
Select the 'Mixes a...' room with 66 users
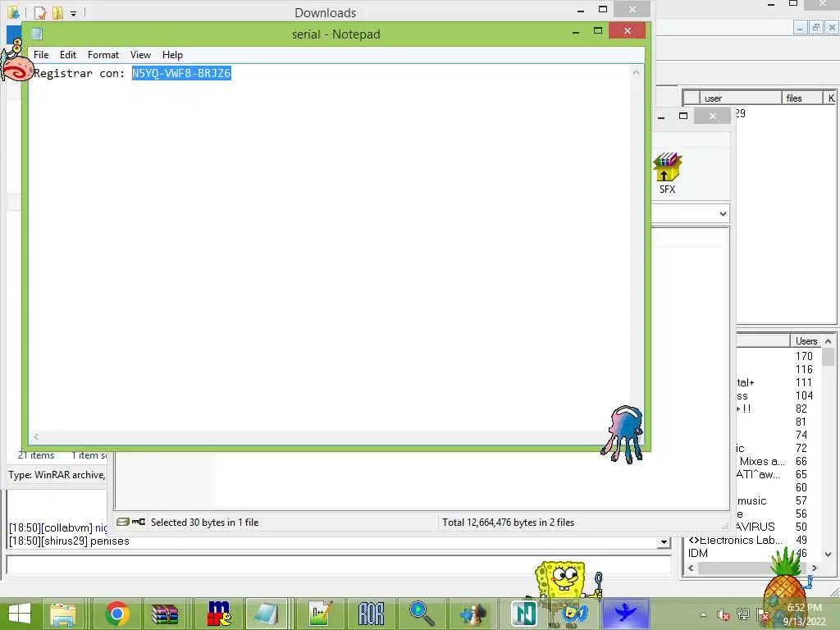(x=779, y=461)
